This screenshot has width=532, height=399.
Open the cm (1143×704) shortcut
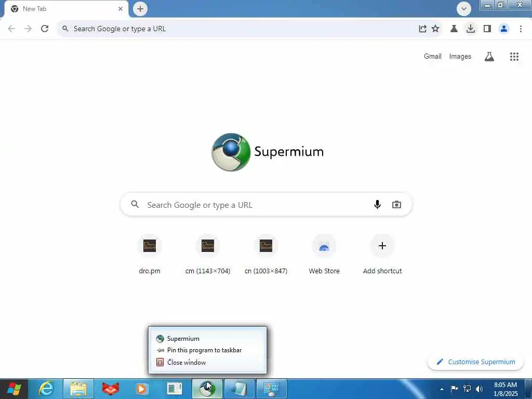[x=208, y=254]
